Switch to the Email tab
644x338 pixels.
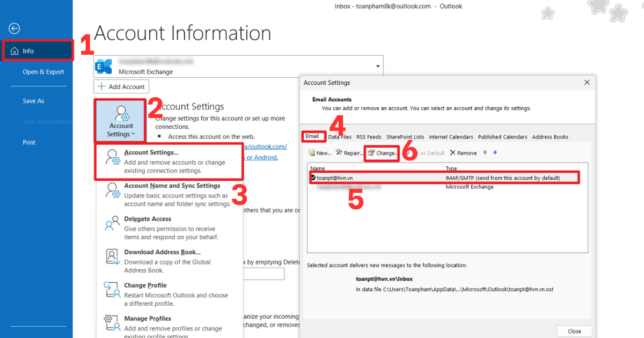[312, 136]
